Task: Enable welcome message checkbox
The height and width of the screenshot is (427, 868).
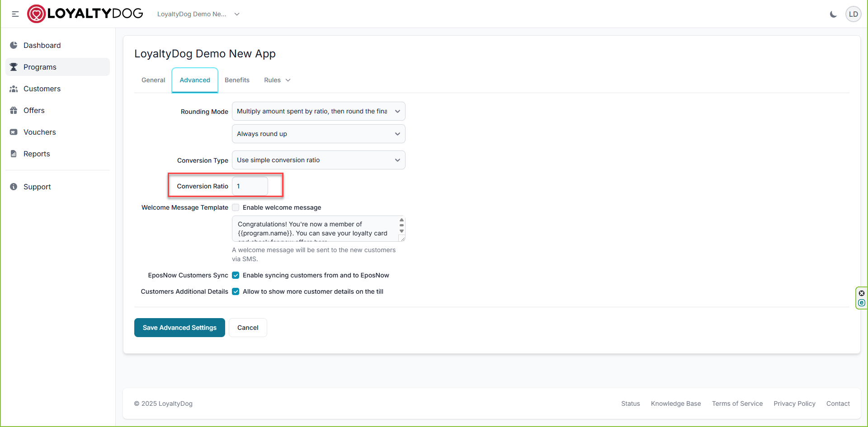Action: click(x=236, y=207)
